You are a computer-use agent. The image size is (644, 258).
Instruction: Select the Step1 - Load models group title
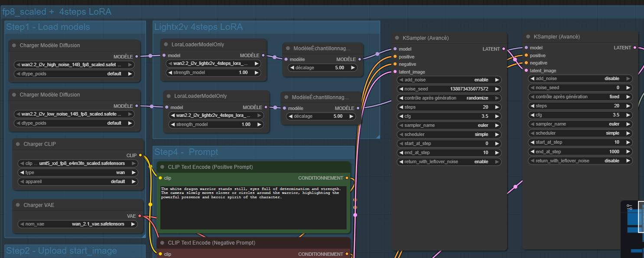[x=48, y=27]
